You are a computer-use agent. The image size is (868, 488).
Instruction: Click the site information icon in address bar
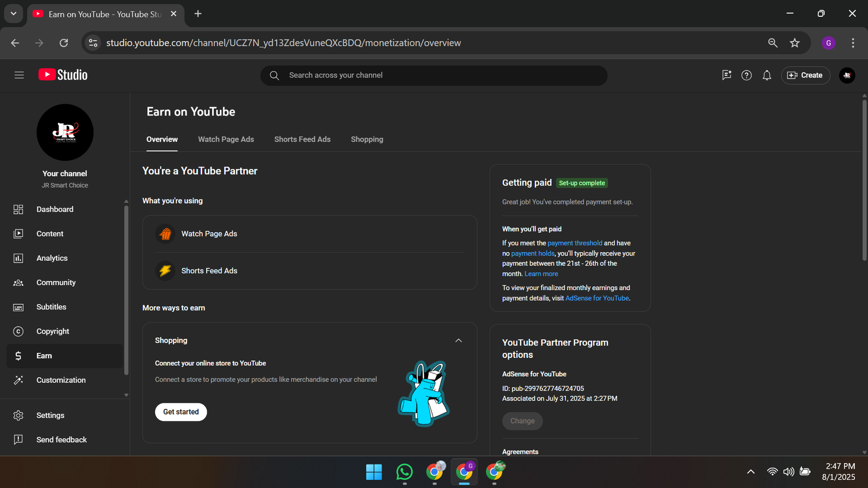tap(93, 43)
